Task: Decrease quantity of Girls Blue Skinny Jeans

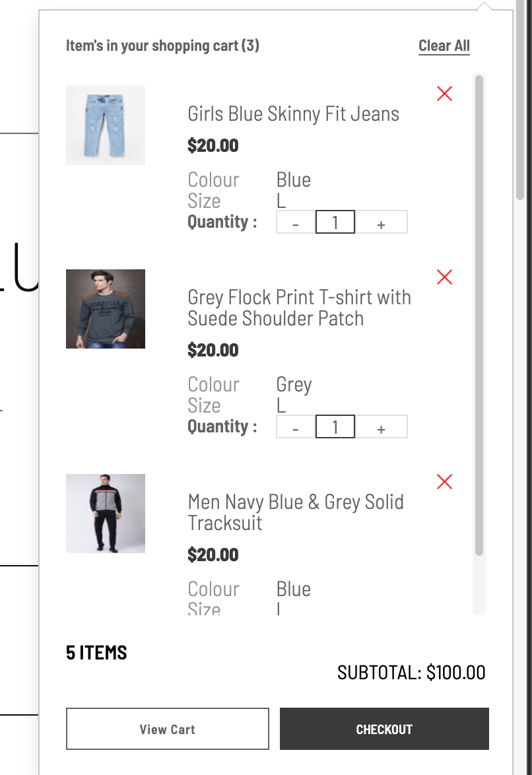Action: [296, 223]
